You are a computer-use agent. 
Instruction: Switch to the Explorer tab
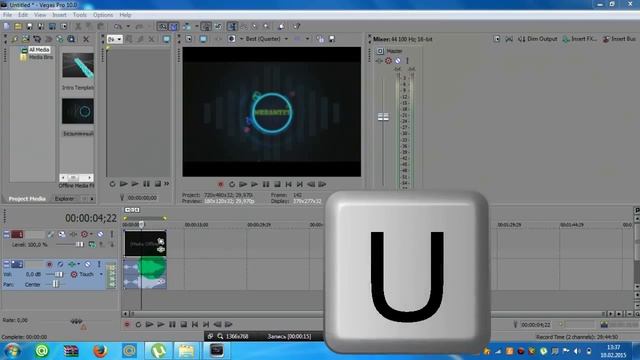pyautogui.click(x=64, y=199)
